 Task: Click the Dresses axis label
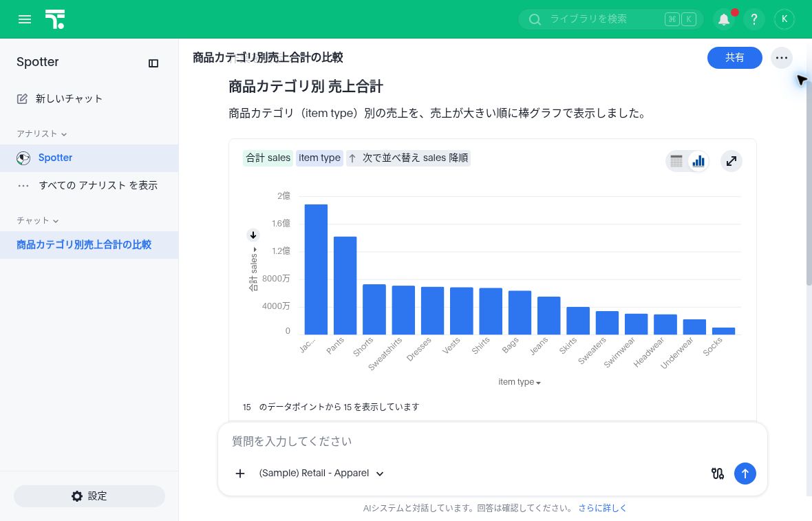419,350
